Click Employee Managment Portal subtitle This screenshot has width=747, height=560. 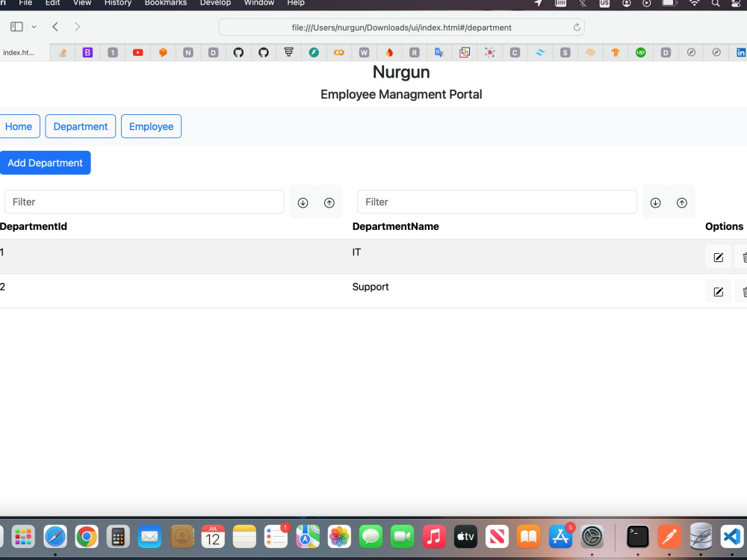pos(401,94)
